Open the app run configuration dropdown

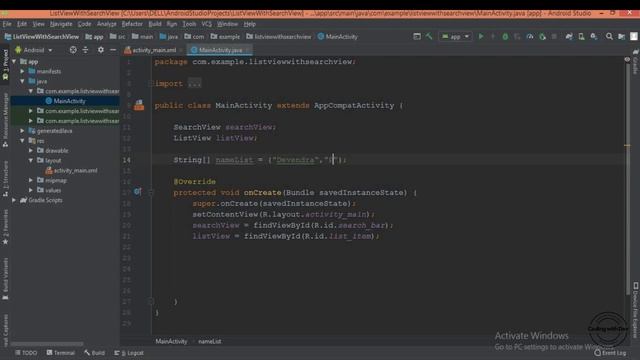(456, 37)
